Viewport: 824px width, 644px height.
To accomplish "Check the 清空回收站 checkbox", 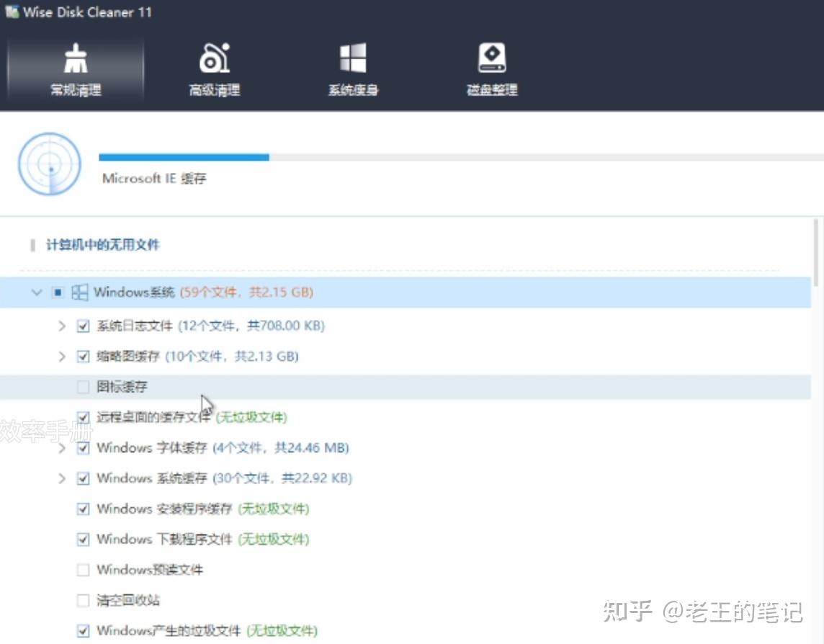I will click(x=83, y=600).
